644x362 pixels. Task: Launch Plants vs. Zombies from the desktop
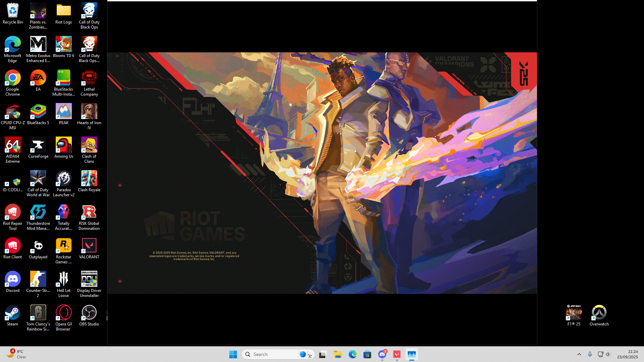[38, 16]
